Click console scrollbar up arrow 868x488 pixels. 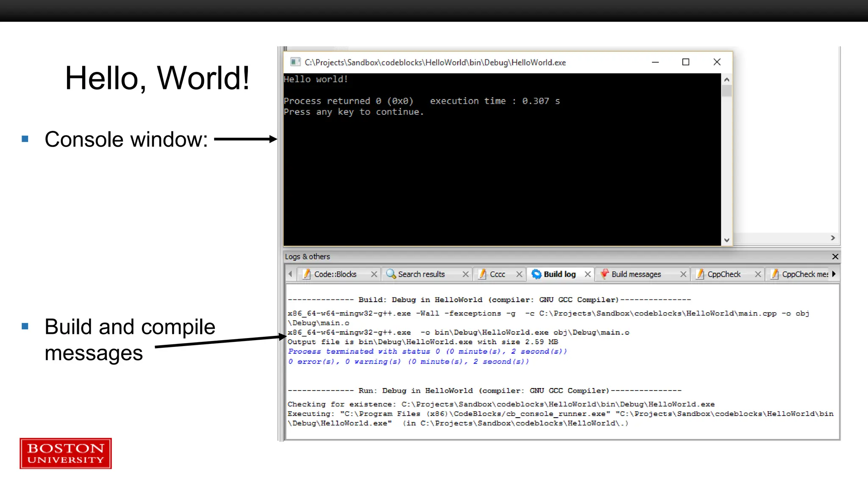(x=726, y=80)
